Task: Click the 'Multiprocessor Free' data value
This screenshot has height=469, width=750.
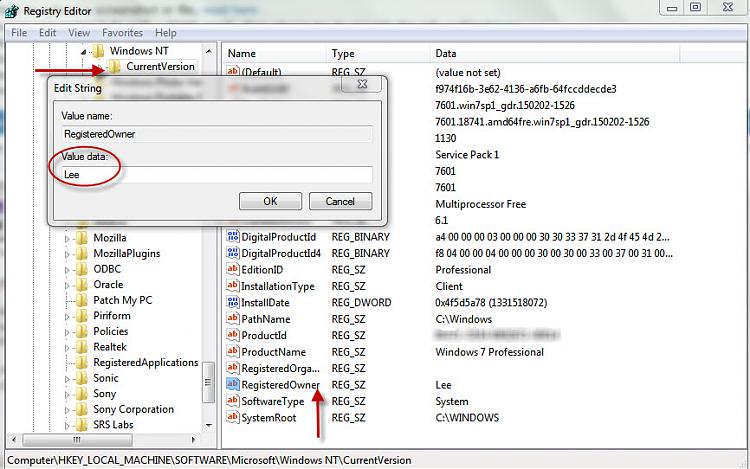Action: click(x=480, y=204)
